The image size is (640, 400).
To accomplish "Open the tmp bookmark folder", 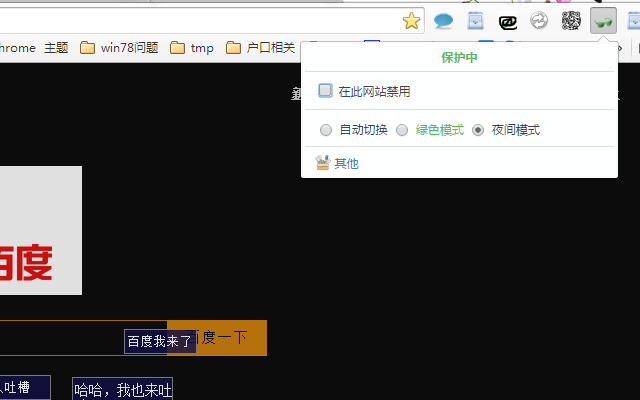I will coord(191,48).
